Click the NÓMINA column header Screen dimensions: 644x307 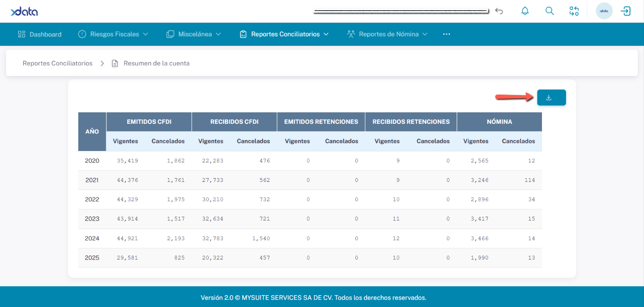click(499, 122)
